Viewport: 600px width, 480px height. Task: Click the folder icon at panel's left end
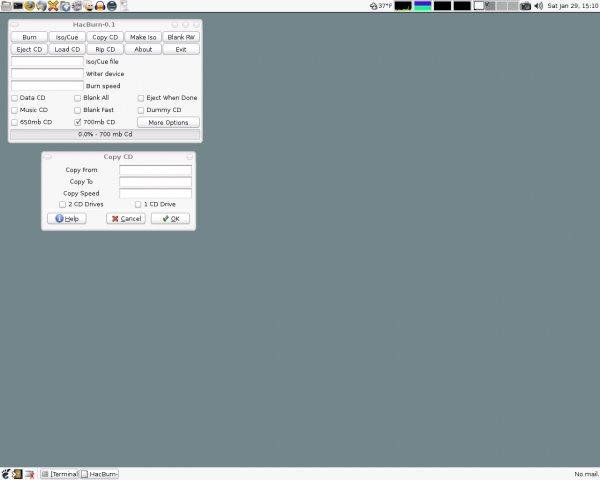click(x=6, y=5)
